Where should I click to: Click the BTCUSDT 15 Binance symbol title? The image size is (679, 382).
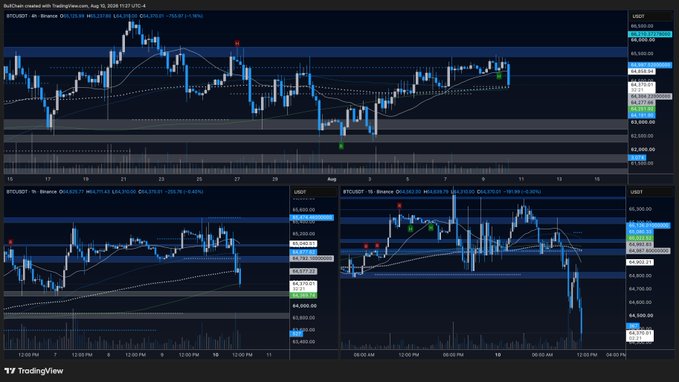click(x=369, y=192)
